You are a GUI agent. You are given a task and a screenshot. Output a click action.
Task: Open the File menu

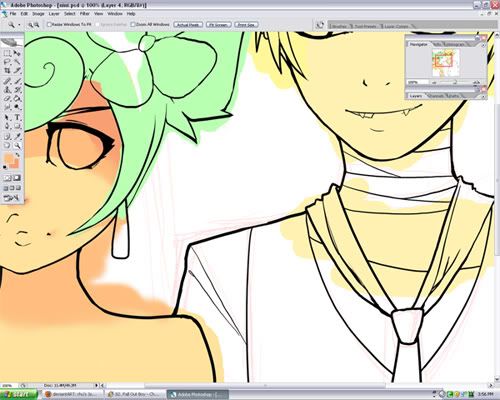coord(13,14)
